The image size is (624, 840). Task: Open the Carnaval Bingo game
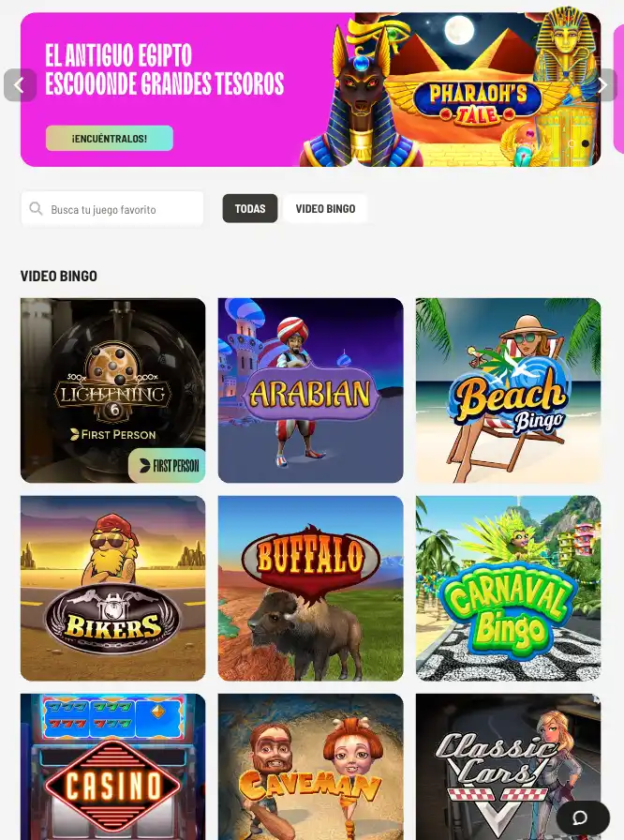(509, 588)
